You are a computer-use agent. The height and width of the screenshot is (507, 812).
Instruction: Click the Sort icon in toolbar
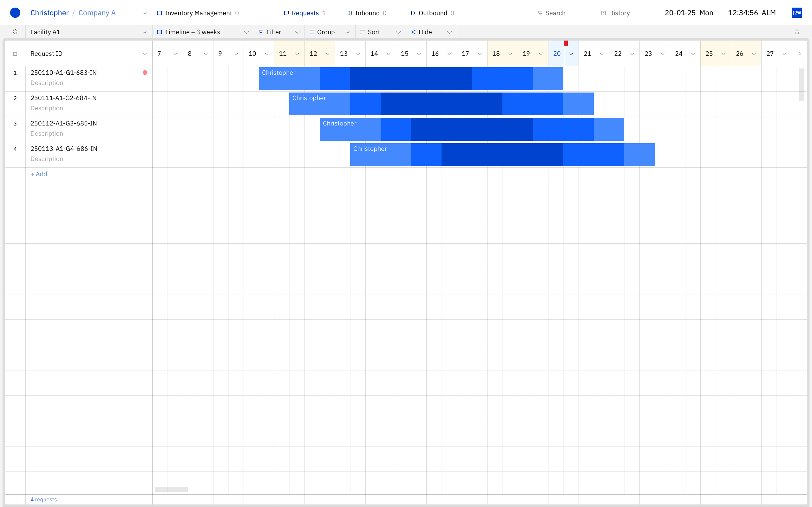point(362,32)
